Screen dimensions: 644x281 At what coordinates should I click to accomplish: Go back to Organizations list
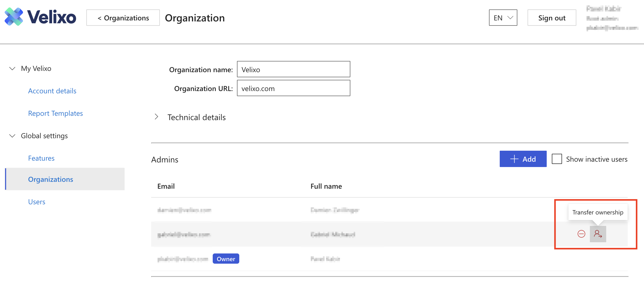click(x=123, y=18)
